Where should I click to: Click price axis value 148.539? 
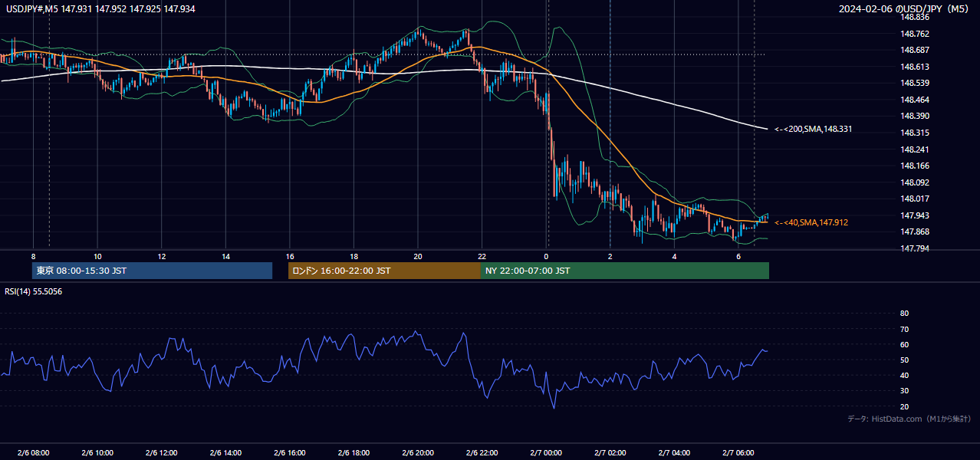click(x=914, y=83)
